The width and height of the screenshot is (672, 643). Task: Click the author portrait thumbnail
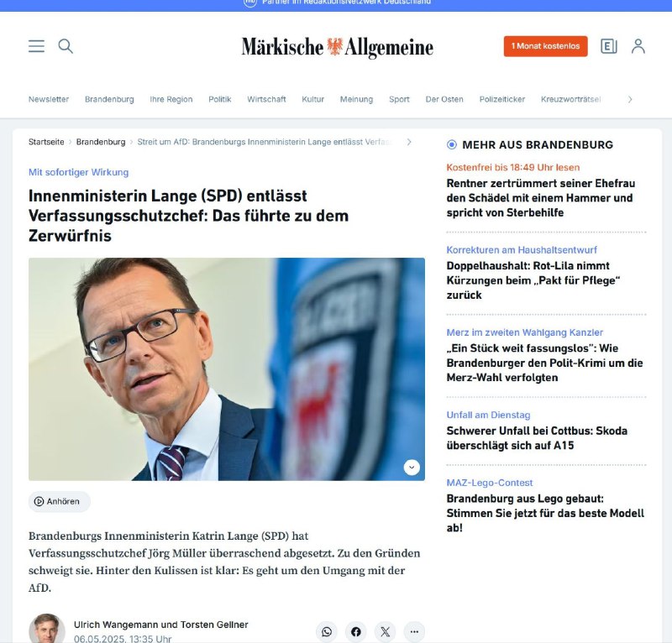[47, 629]
